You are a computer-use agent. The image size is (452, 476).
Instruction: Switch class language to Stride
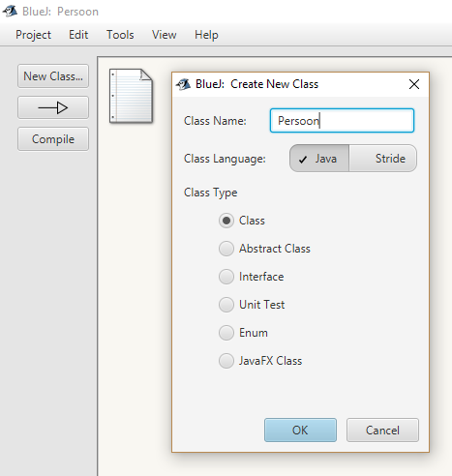(x=383, y=159)
